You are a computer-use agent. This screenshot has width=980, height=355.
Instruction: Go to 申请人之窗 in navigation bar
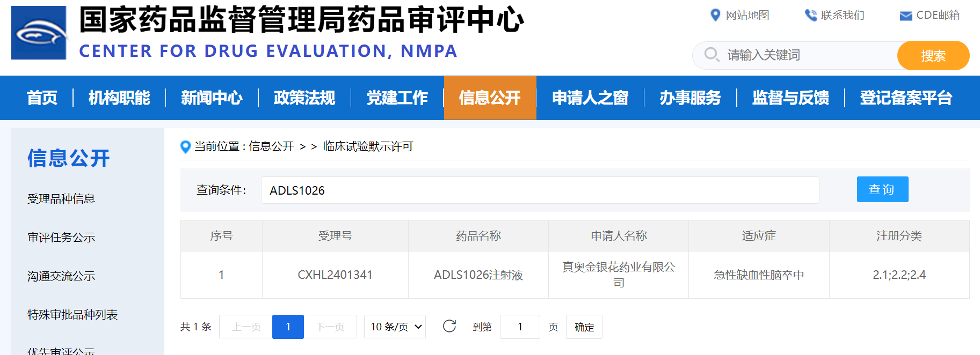[x=590, y=98]
